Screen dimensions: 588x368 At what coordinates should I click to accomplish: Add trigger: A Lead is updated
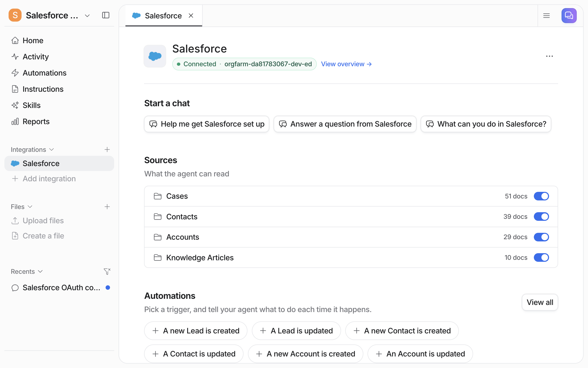(296, 331)
